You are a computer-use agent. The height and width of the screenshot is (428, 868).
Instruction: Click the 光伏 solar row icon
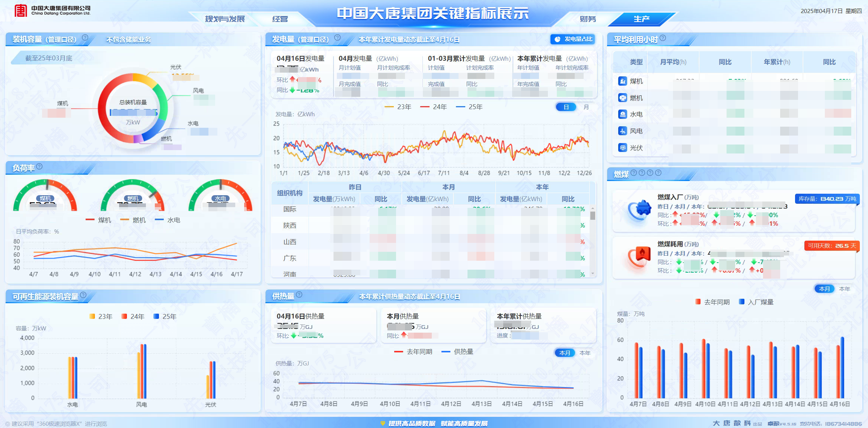coord(622,148)
